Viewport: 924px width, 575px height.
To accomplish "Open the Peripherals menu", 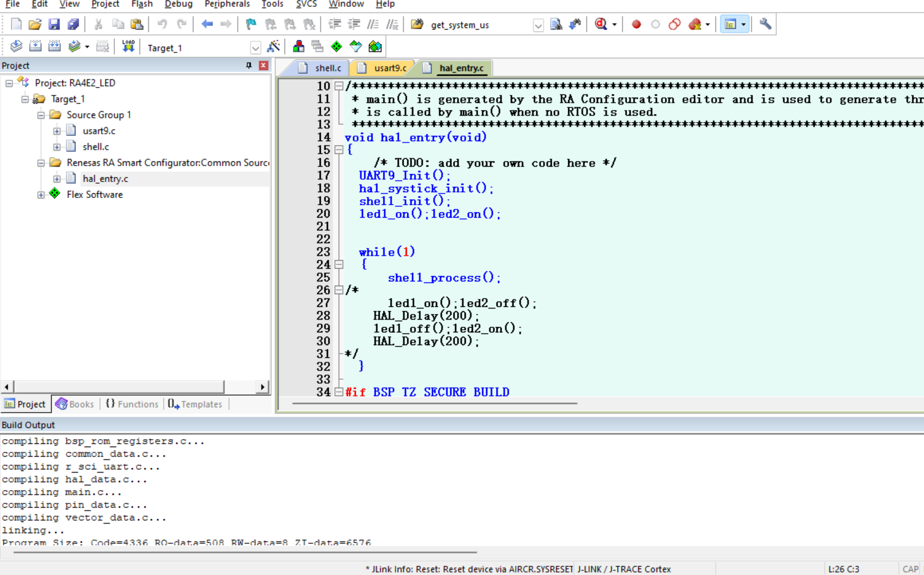I will (227, 4).
